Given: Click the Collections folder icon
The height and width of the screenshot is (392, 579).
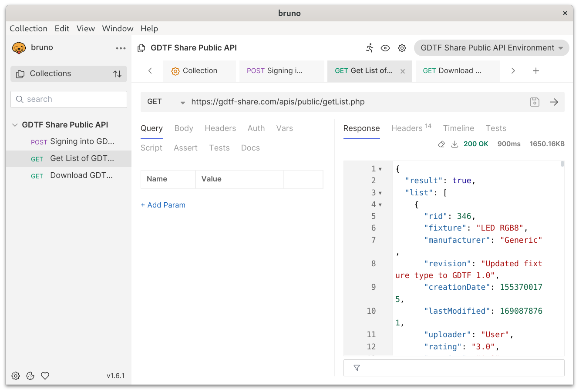Looking at the screenshot, I should coord(20,74).
